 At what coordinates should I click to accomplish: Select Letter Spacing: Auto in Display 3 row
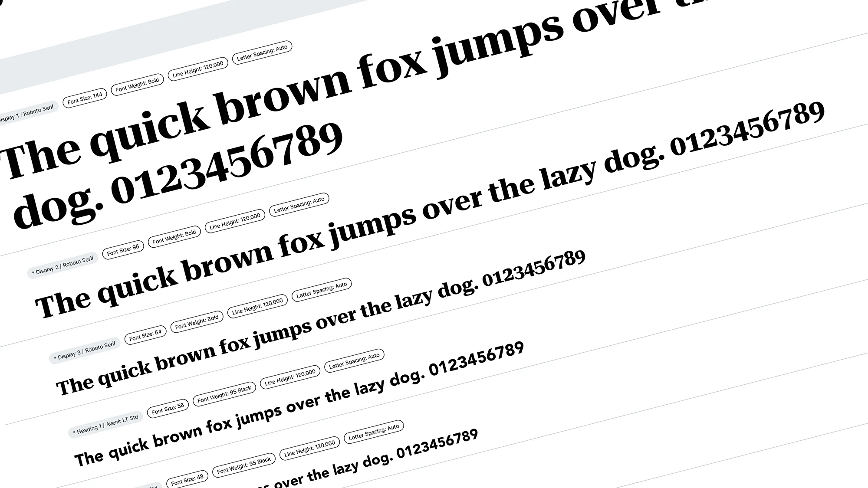[x=322, y=290]
